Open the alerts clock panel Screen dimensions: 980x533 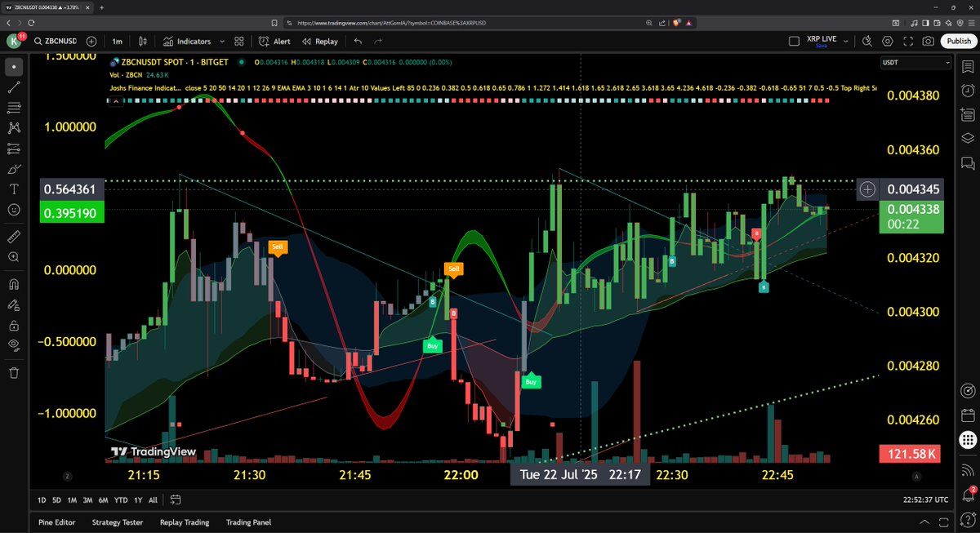click(x=968, y=90)
